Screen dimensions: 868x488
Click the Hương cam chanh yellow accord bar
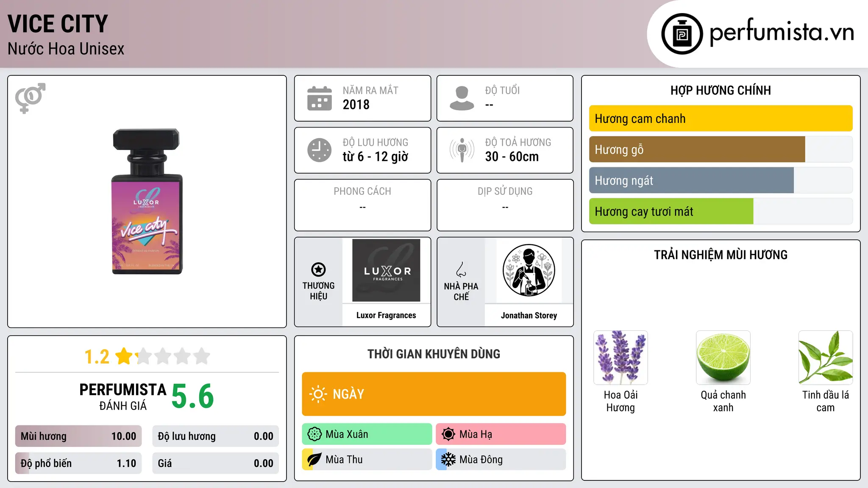(x=721, y=119)
